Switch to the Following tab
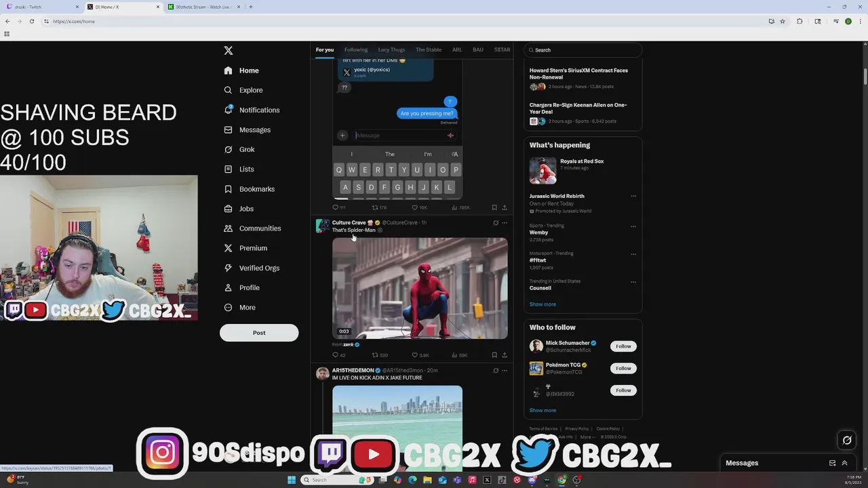The image size is (868, 488). point(356,49)
